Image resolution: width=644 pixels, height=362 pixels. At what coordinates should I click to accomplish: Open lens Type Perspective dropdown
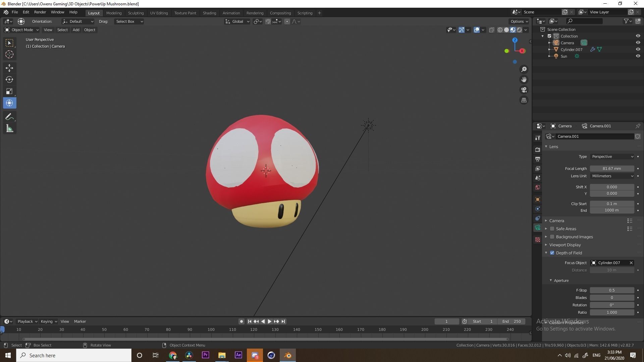click(x=612, y=157)
